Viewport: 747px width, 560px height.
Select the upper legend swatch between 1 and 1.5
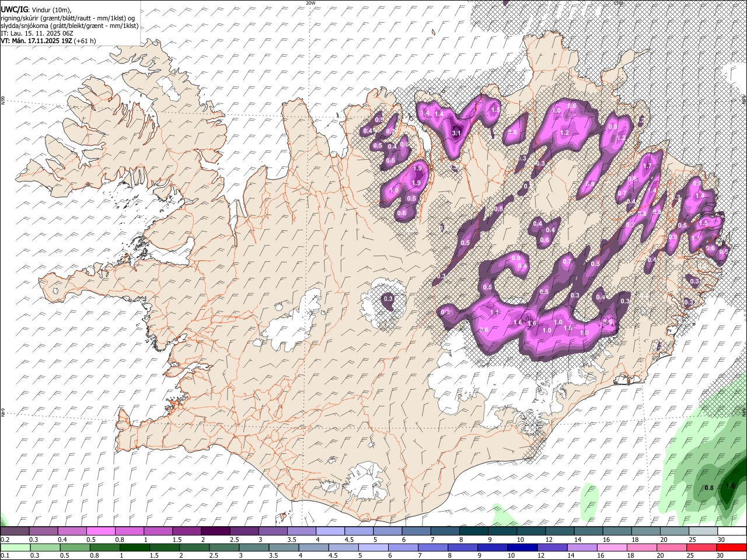coord(158,531)
